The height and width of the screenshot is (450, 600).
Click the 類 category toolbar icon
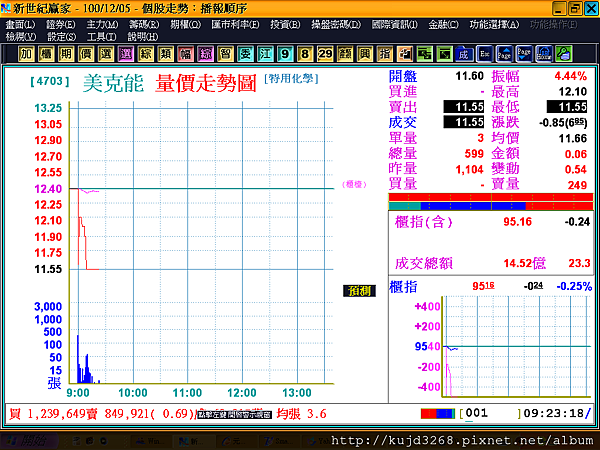[165, 54]
